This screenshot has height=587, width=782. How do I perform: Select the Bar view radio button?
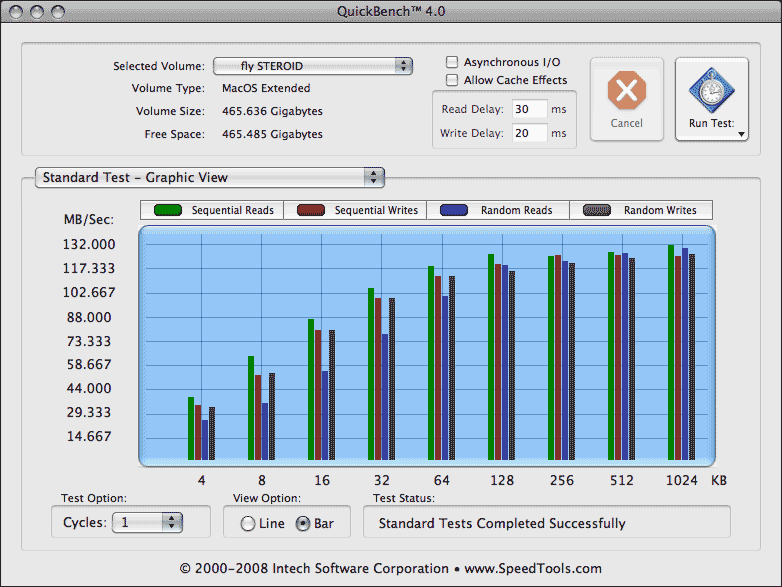pos(303,524)
